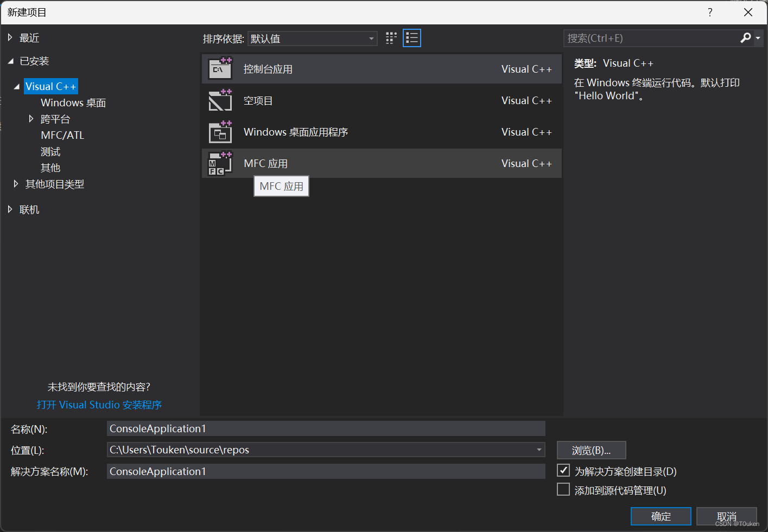Click the 已安装 label
Screen dimensions: 768x532
34,61
